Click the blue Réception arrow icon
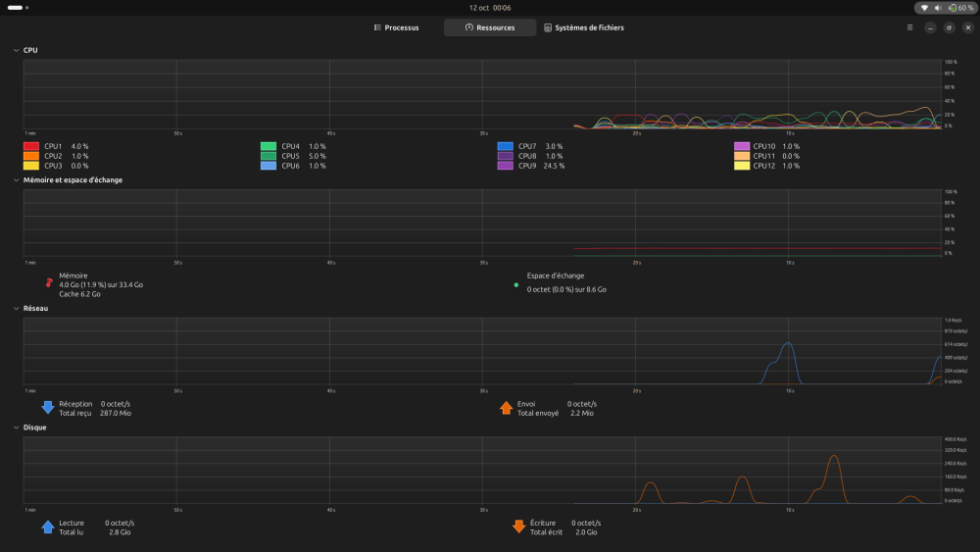The width and height of the screenshot is (980, 552). point(47,408)
